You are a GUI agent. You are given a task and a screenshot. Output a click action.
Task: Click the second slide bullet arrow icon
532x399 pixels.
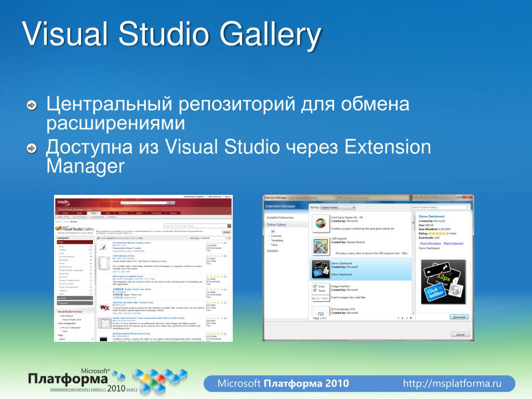click(x=32, y=148)
